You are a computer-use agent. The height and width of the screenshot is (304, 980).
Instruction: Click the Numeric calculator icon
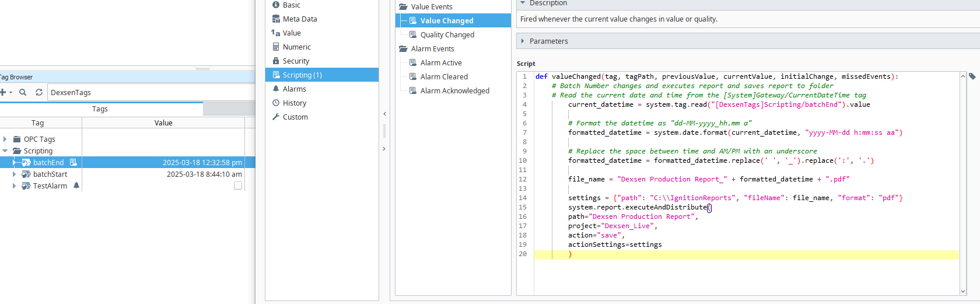coord(276,47)
